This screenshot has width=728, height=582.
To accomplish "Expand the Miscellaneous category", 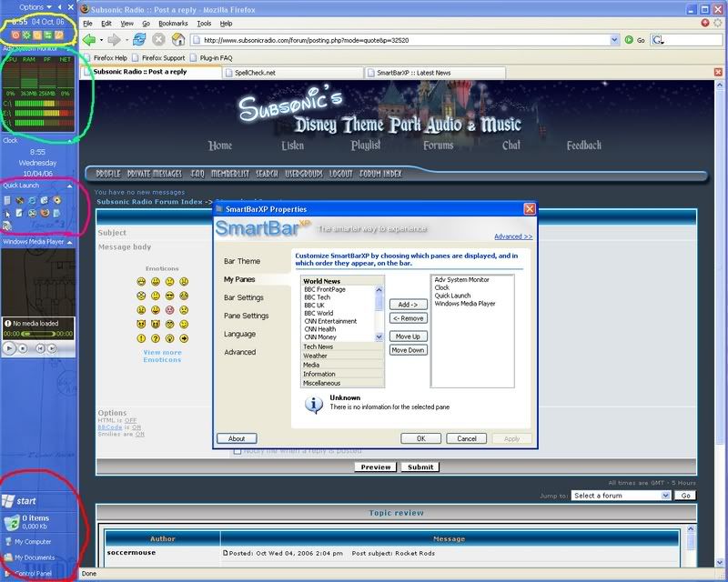I will pos(343,384).
